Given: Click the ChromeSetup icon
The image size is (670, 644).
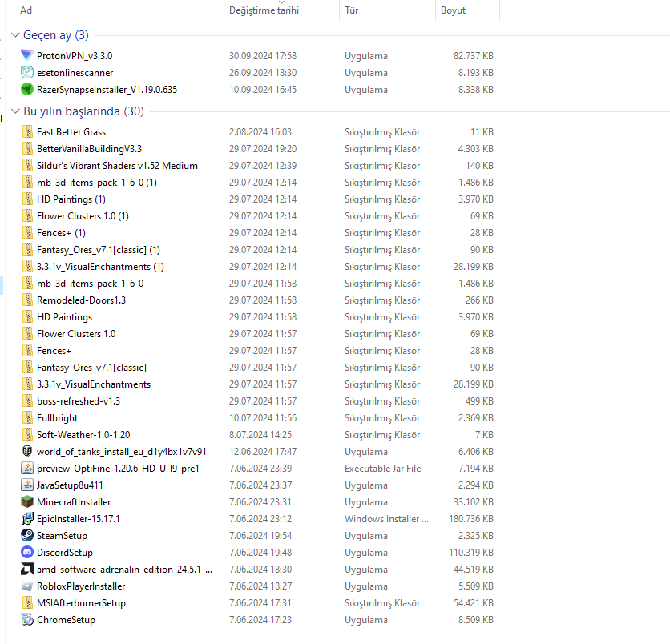Looking at the screenshot, I should pyautogui.click(x=27, y=620).
